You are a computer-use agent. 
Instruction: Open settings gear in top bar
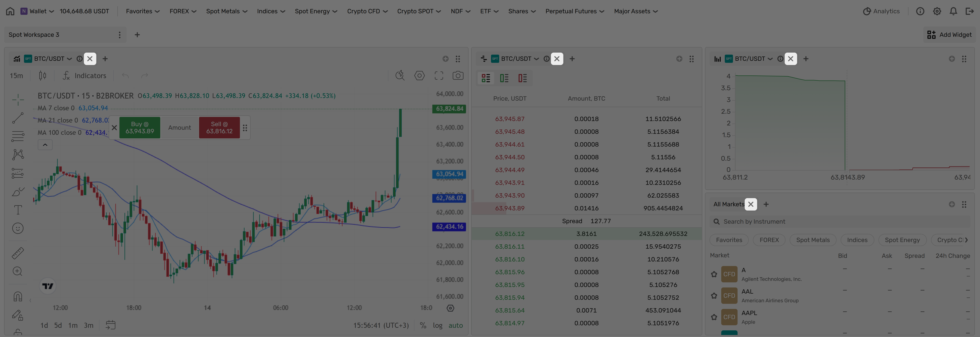[937, 11]
